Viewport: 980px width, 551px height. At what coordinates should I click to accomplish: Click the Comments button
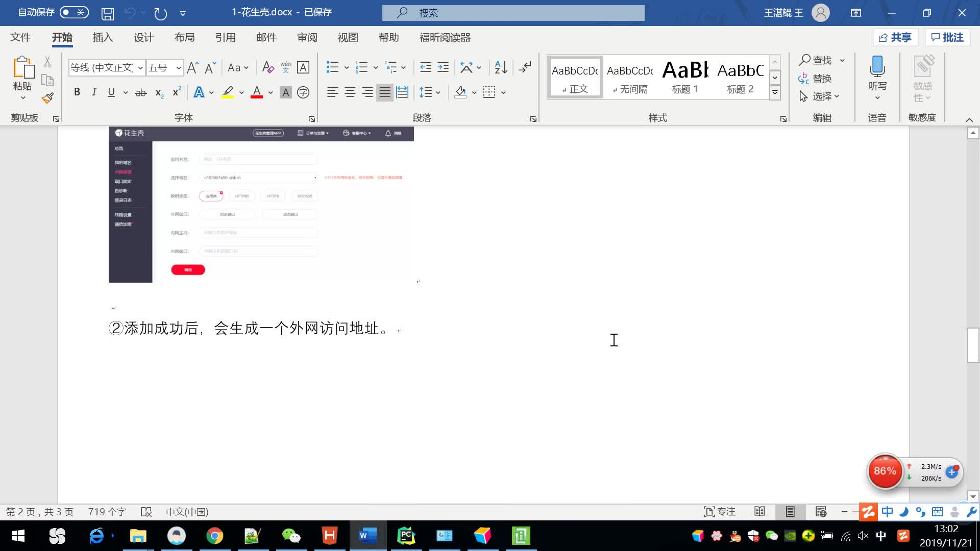click(x=947, y=37)
